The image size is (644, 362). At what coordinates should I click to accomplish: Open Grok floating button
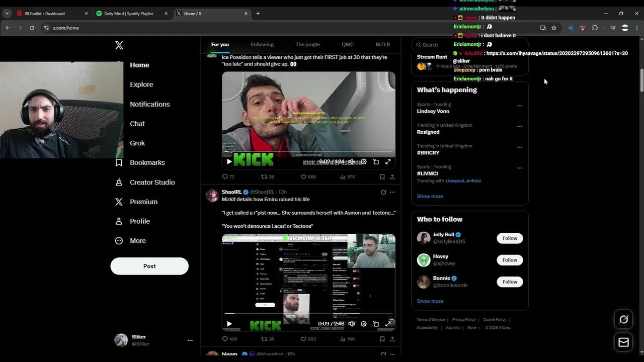tap(623, 319)
